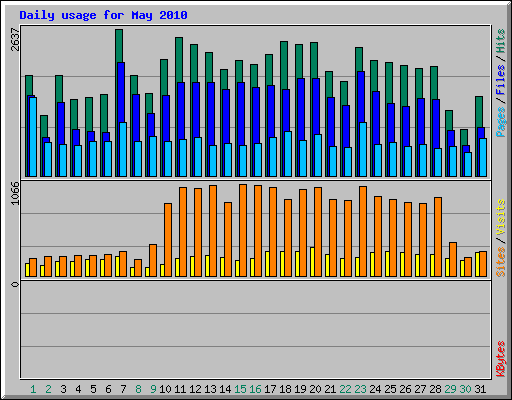Click day label 29 on the x-axis
Image resolution: width=512 pixels, height=400 pixels.
click(x=450, y=389)
